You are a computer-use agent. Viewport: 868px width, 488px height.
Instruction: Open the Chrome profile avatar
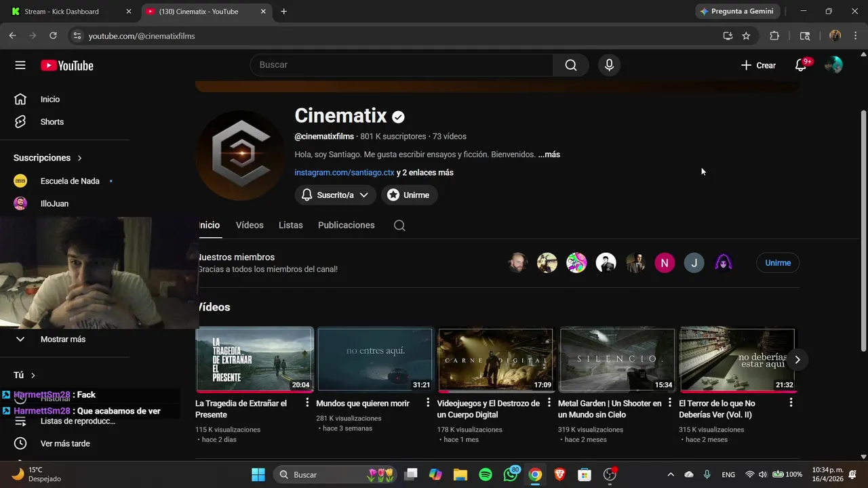pos(835,36)
